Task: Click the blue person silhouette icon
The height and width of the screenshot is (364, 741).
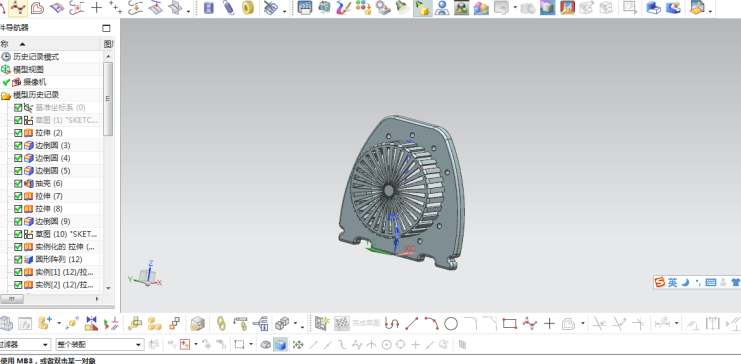Action: 442,8
